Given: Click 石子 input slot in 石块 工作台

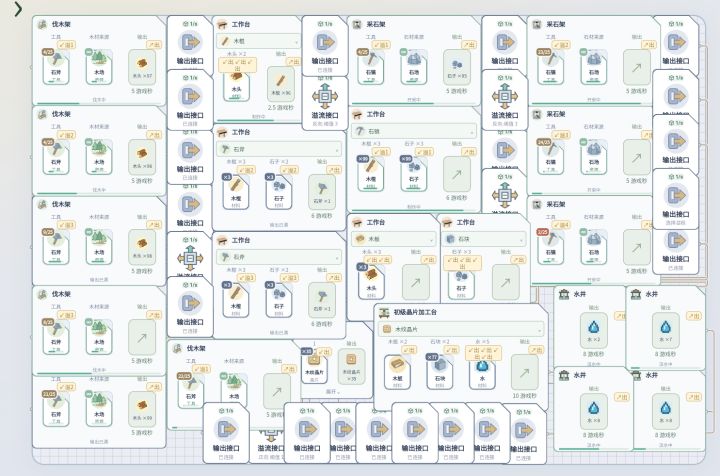Looking at the screenshot, I should pos(461,285).
